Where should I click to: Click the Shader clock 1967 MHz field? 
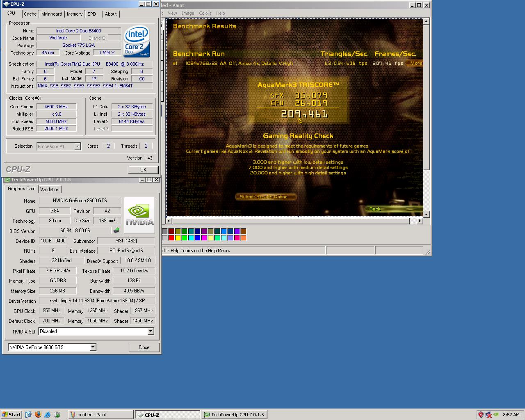click(142, 310)
